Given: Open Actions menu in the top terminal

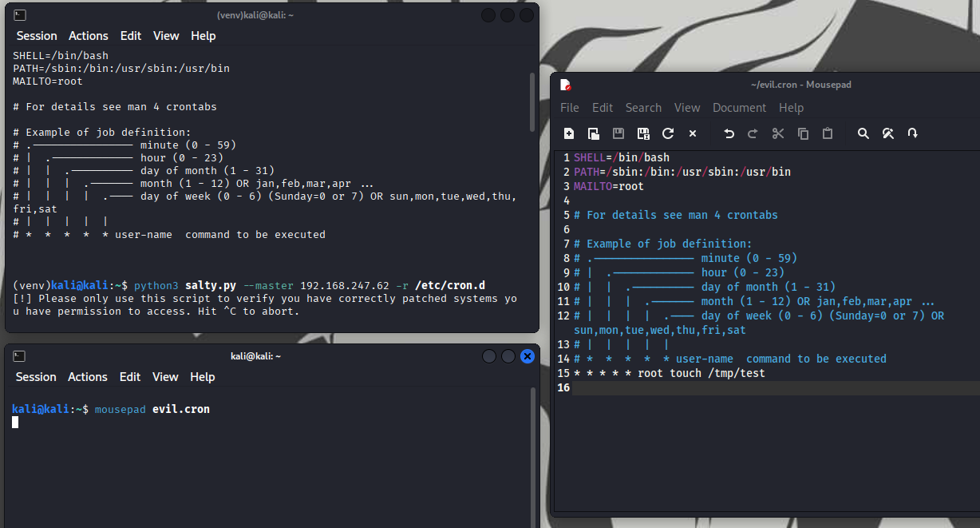Looking at the screenshot, I should [88, 36].
